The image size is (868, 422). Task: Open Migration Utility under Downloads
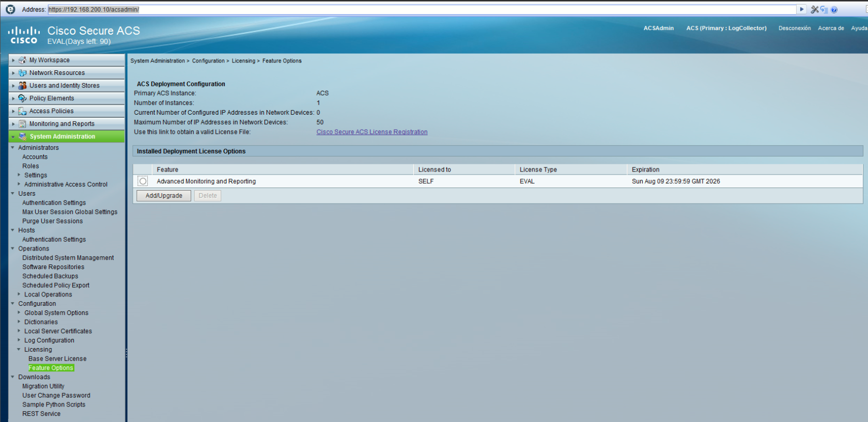(x=43, y=386)
